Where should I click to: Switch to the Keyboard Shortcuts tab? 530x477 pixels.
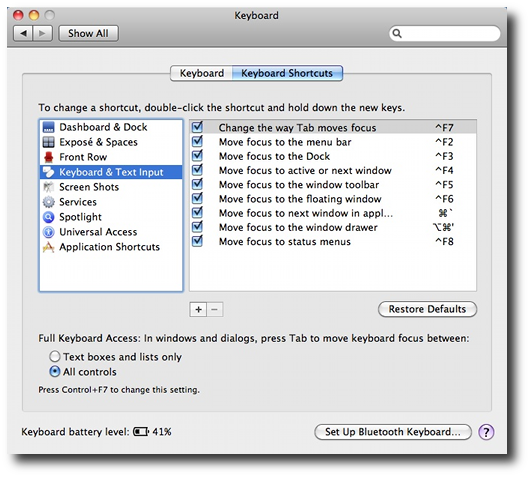tap(287, 73)
